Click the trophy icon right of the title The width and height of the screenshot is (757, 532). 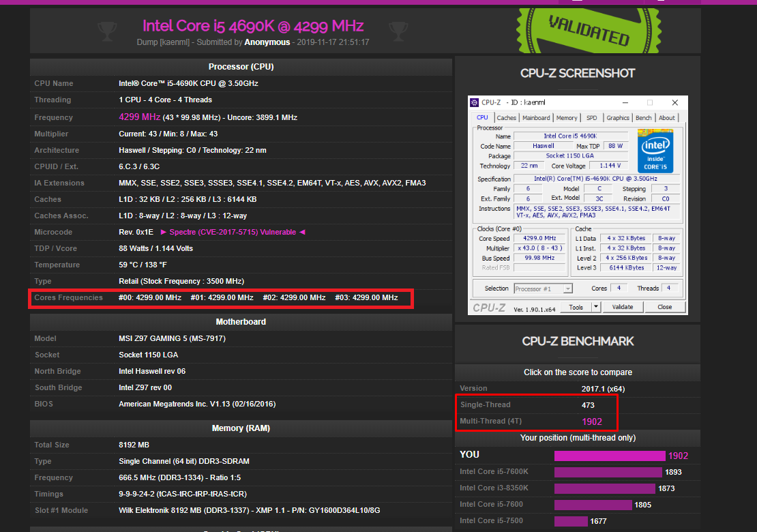(x=398, y=31)
